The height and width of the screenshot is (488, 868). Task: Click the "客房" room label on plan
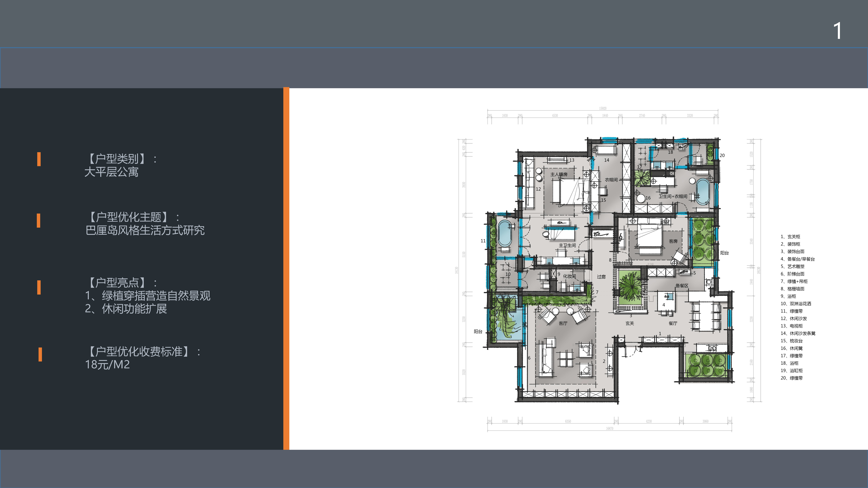point(673,241)
